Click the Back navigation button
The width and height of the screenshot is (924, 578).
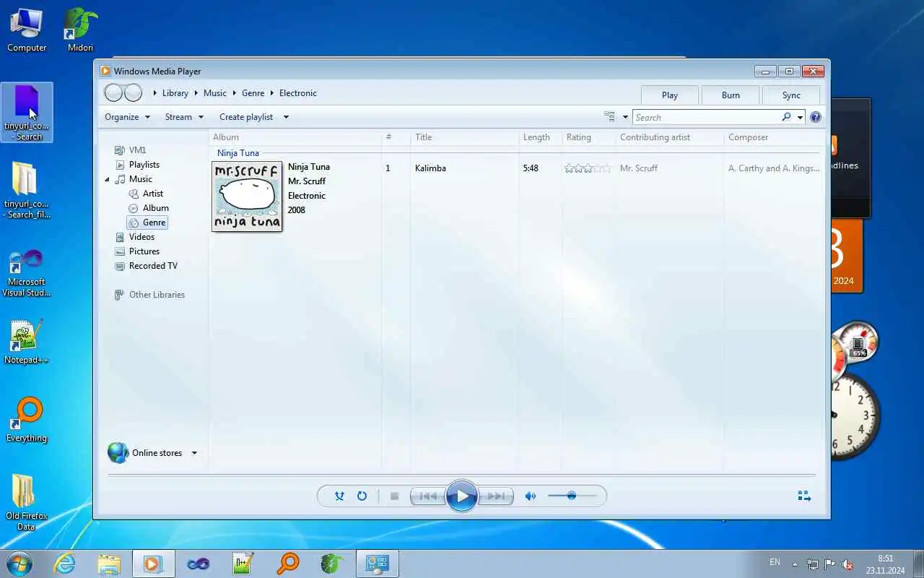tap(113, 93)
